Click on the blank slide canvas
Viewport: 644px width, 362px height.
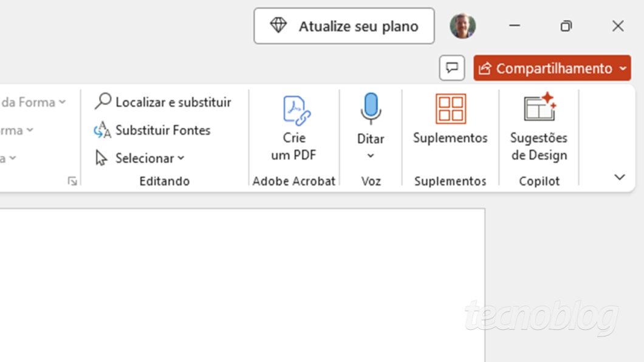pyautogui.click(x=242, y=285)
